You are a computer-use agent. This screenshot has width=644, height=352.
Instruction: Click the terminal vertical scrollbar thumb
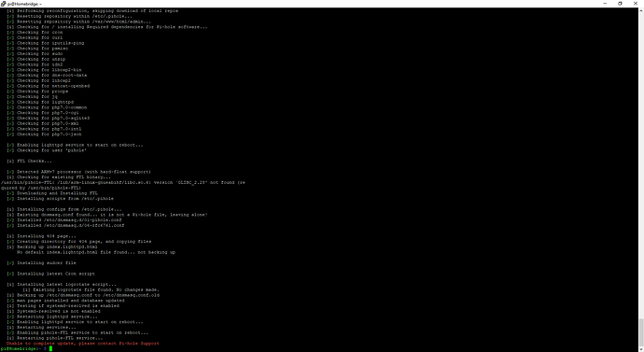coord(640,332)
